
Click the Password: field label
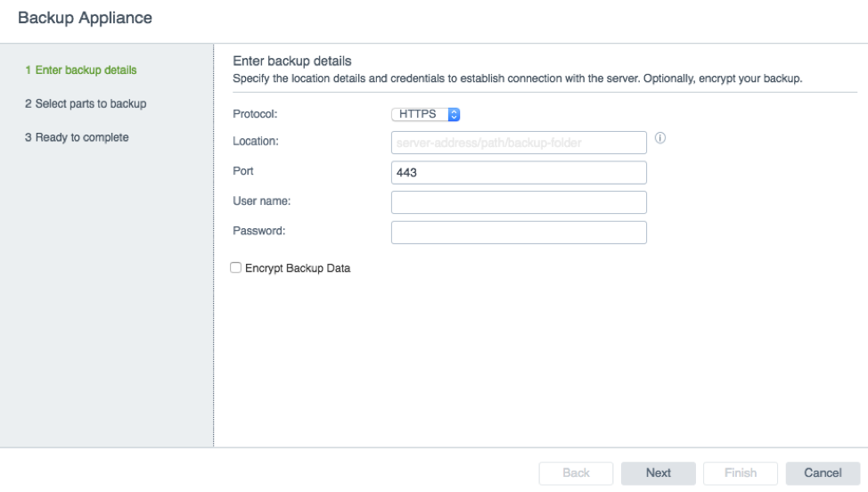point(259,232)
